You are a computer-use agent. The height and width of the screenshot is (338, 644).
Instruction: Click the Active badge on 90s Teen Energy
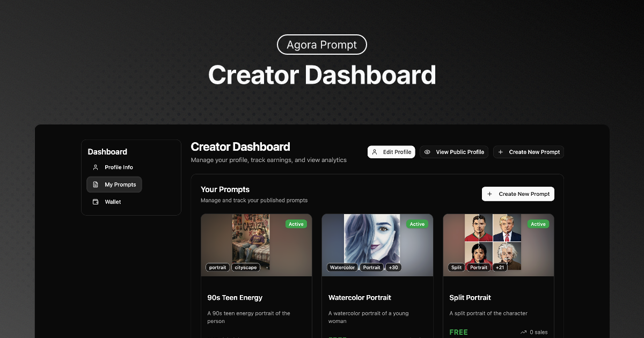click(x=296, y=224)
